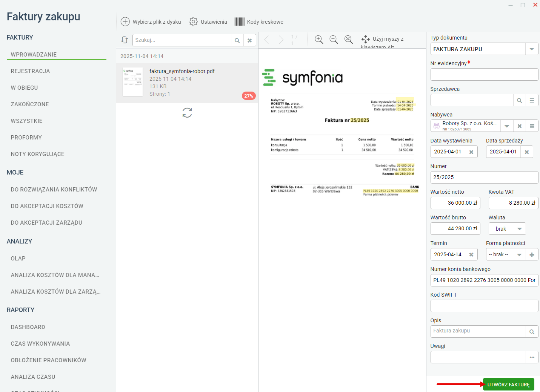Clear the file search box with X
The height and width of the screenshot is (392, 540).
(x=250, y=40)
